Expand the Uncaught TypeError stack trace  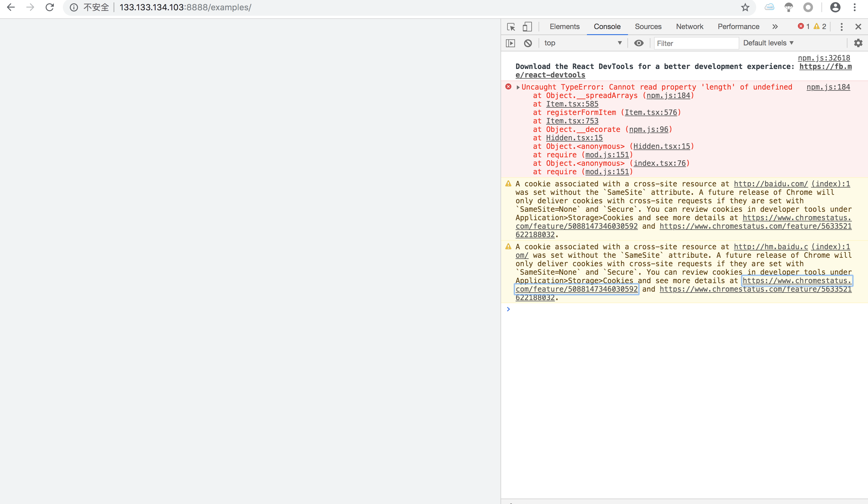pyautogui.click(x=518, y=87)
